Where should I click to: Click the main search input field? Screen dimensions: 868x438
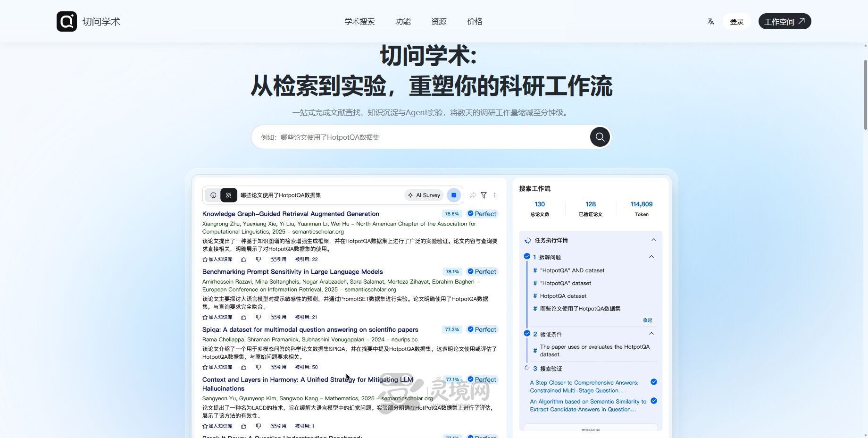click(420, 137)
